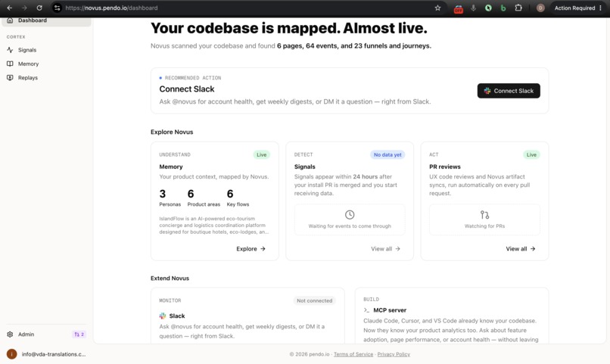Open Signals in the sidebar

pyautogui.click(x=46, y=50)
